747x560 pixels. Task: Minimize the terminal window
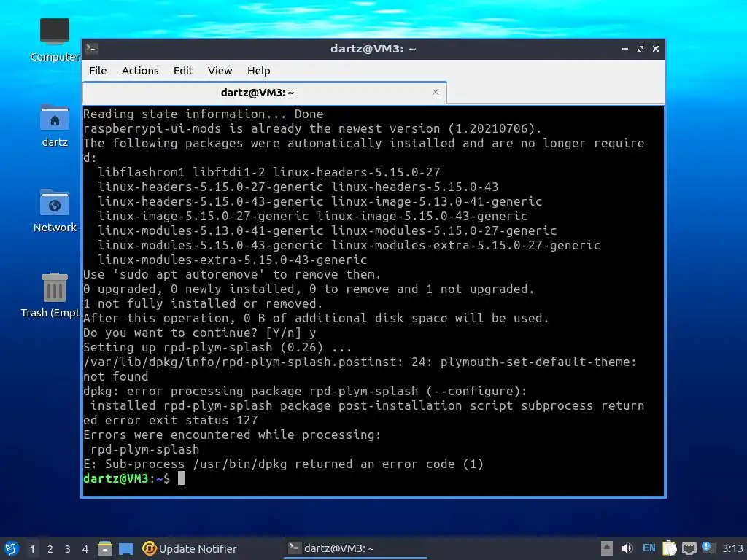[625, 49]
